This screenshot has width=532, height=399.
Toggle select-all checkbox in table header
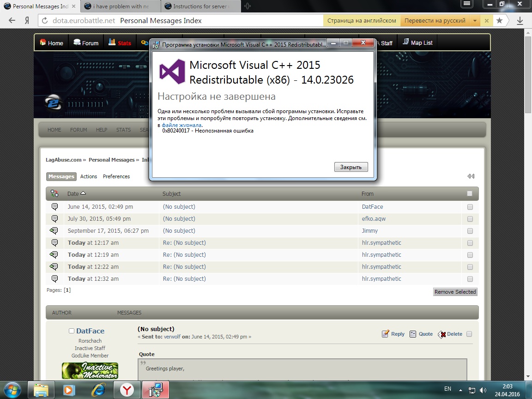click(470, 193)
